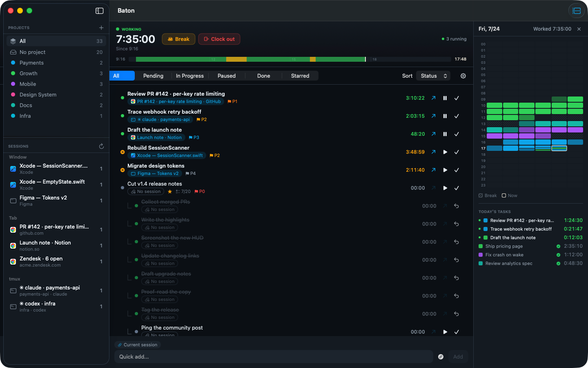
Task: Open session for Draft the launch note
Action: 433,134
